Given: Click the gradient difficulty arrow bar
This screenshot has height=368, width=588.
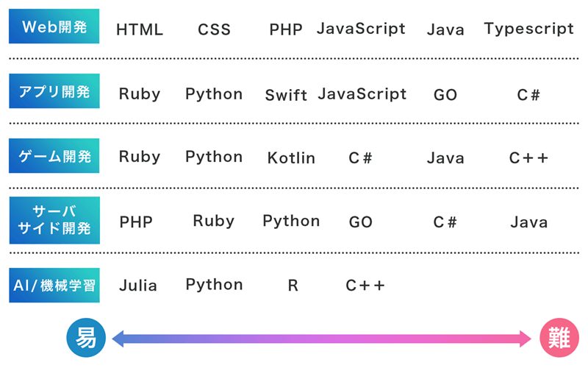Looking at the screenshot, I should pos(321,339).
